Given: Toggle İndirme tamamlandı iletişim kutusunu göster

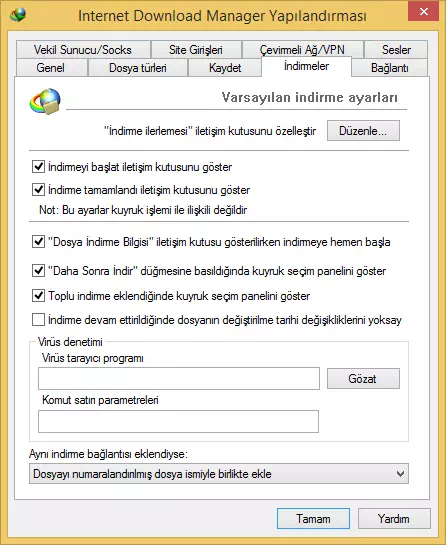Looking at the screenshot, I should point(38,190).
